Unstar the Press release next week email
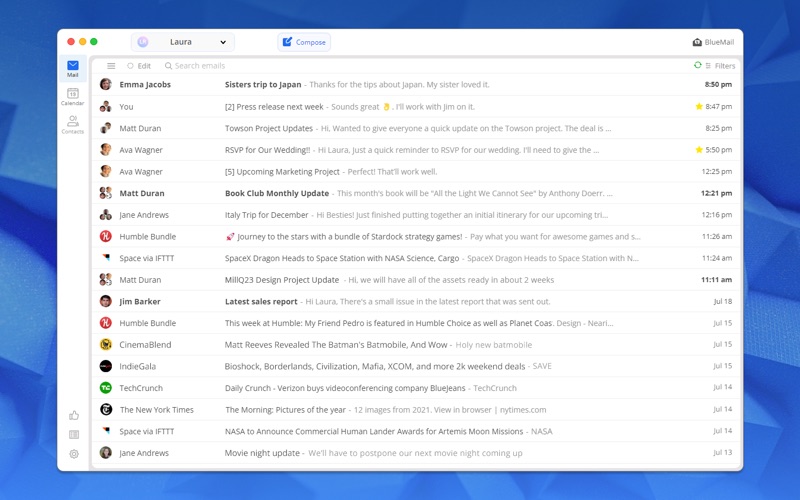The height and width of the screenshot is (500, 800). click(699, 106)
